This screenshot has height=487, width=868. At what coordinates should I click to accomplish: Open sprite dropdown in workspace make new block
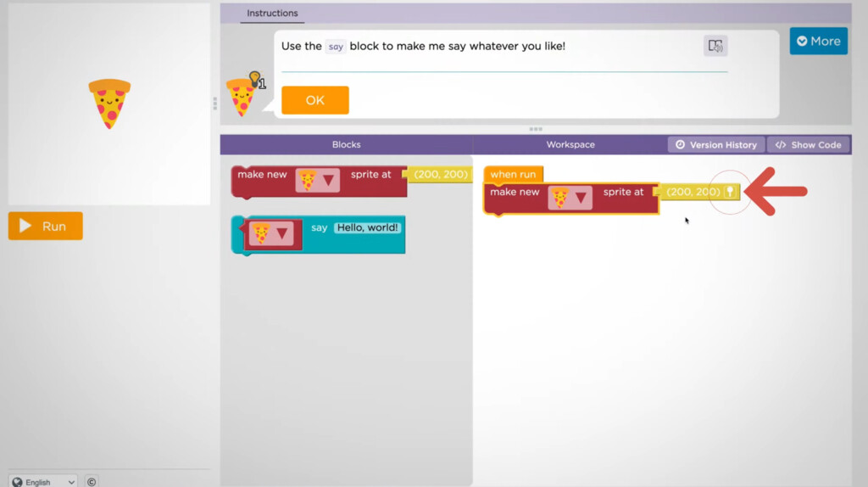(570, 198)
